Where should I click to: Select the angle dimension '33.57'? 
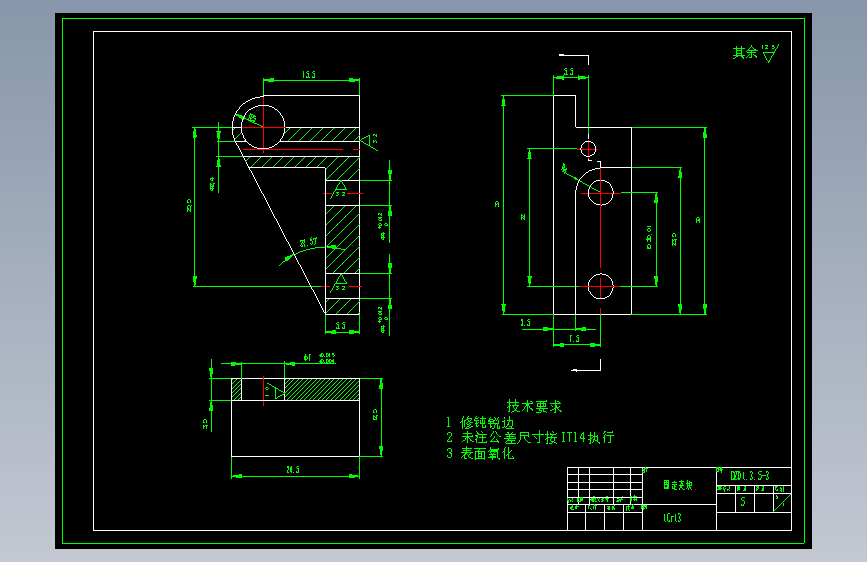point(309,242)
